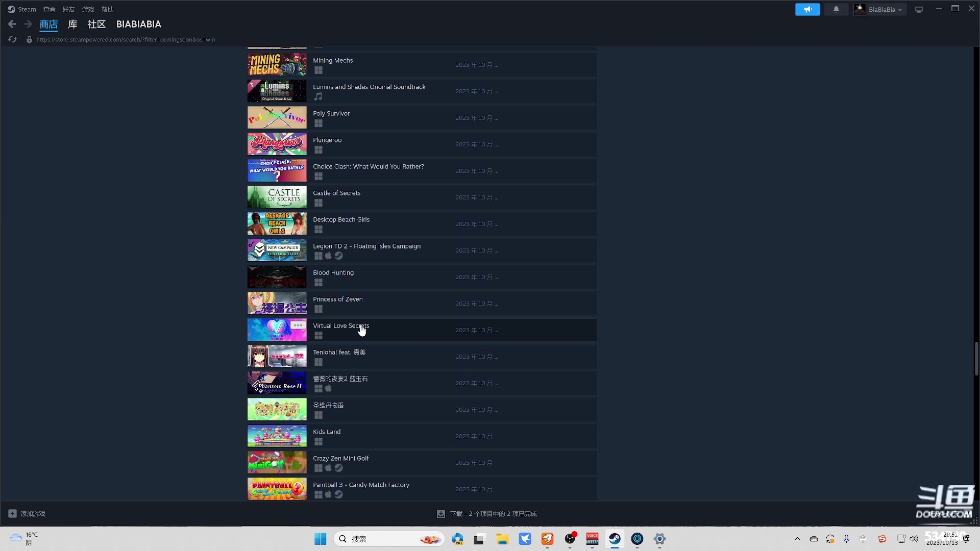Click the taskbar 搜索 search box
Image resolution: width=980 pixels, height=551 pixels.
tap(389, 539)
